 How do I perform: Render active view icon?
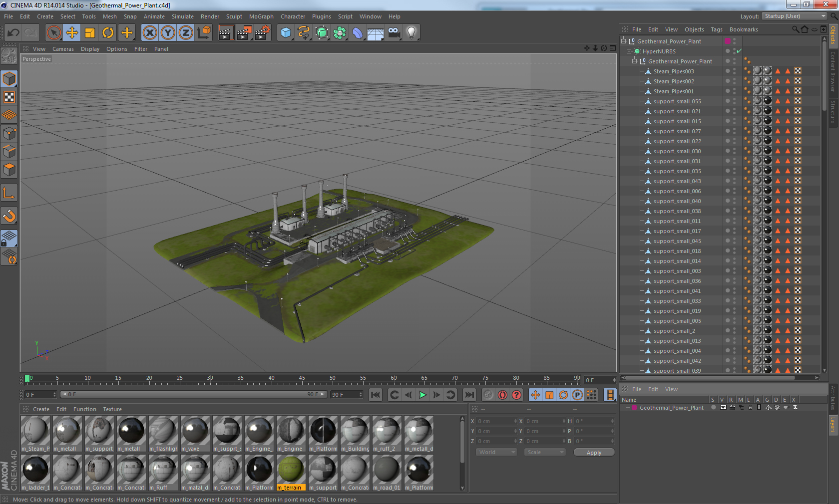(x=226, y=33)
